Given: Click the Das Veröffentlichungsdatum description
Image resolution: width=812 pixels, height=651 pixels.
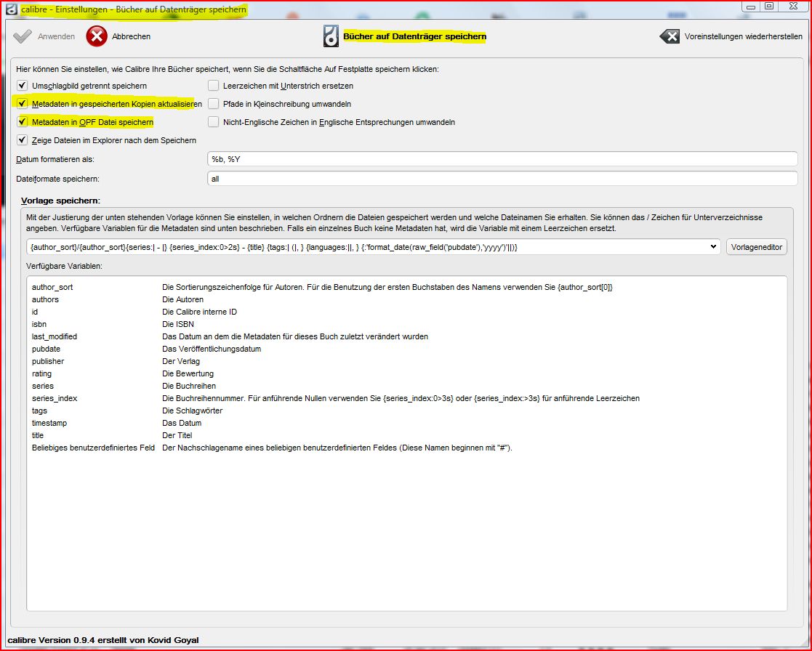Looking at the screenshot, I should [x=212, y=349].
